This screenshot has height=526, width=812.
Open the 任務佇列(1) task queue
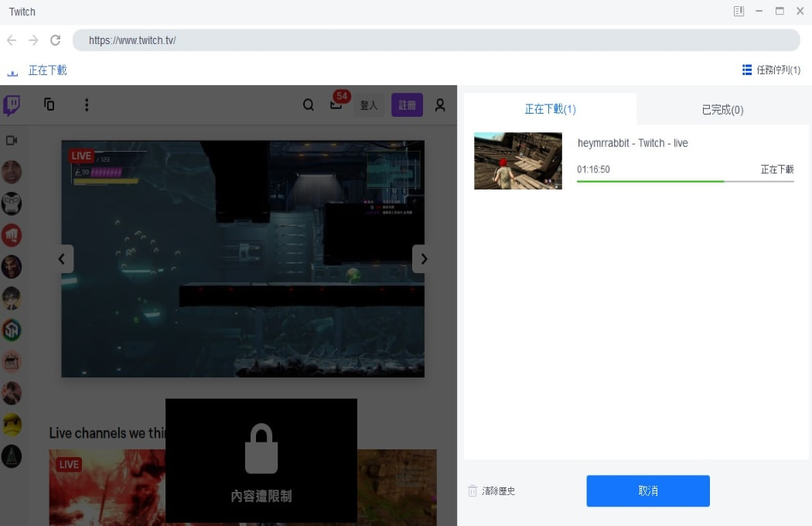[771, 70]
